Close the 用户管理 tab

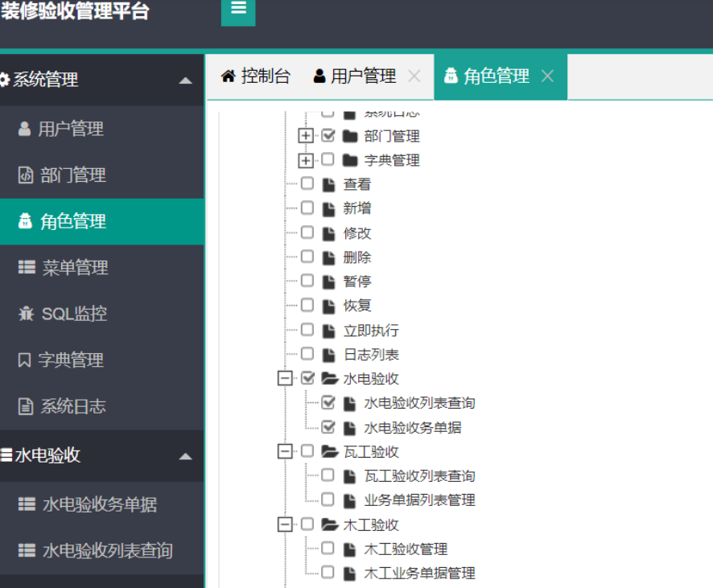[x=414, y=76]
